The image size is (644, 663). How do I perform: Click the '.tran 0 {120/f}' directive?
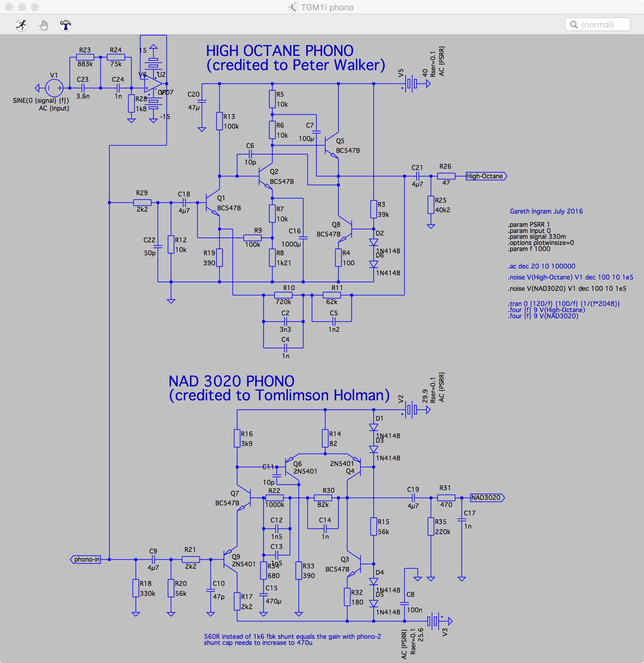point(564,304)
